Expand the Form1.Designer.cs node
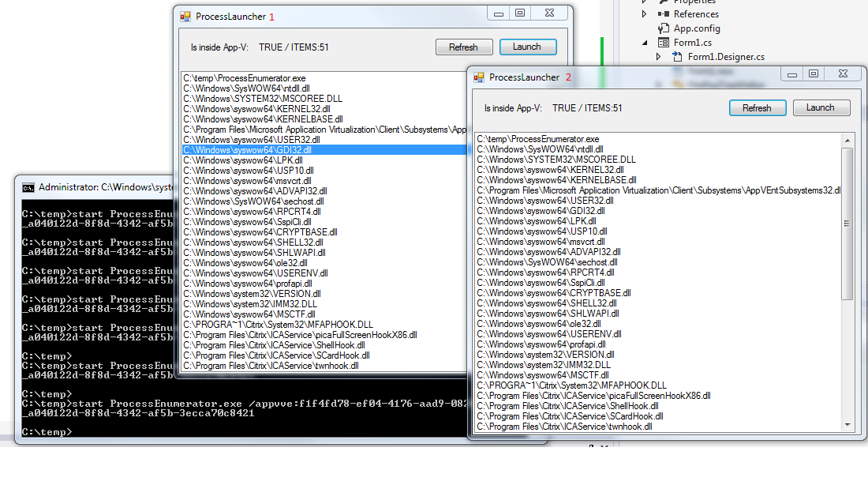The height and width of the screenshot is (485, 868). pyautogui.click(x=659, y=57)
